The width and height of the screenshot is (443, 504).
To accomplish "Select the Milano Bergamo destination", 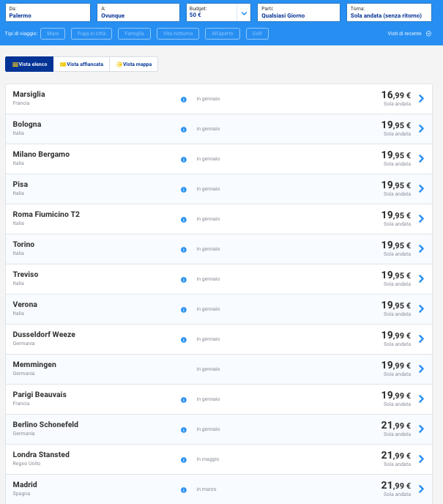I will pos(41,155).
